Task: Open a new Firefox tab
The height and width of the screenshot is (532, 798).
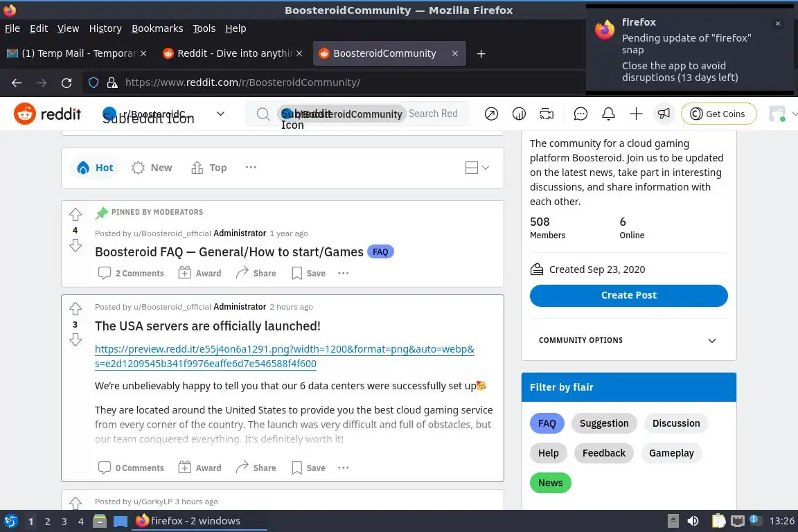Action: pos(481,53)
